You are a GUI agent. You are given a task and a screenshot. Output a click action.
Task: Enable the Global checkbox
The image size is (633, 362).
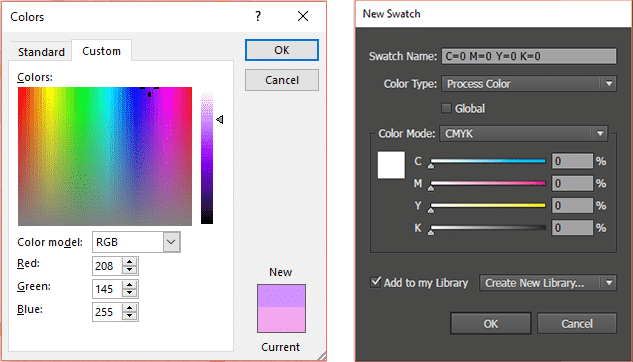tap(446, 108)
